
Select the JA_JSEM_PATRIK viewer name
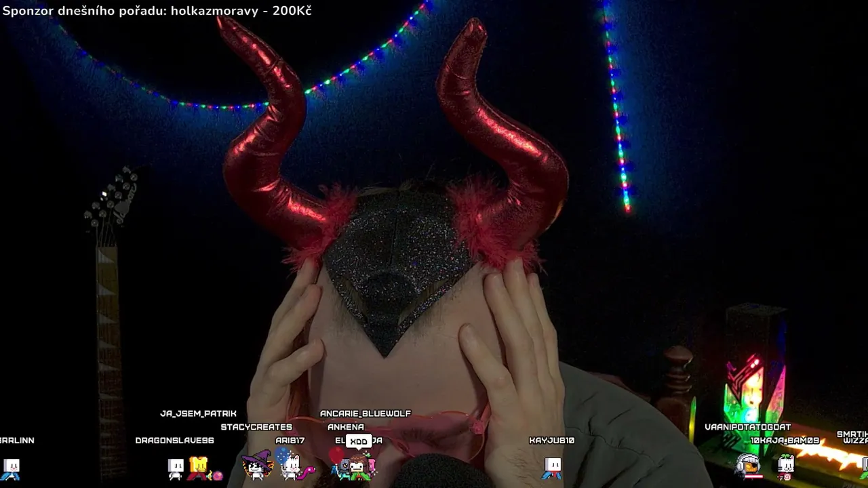198,413
